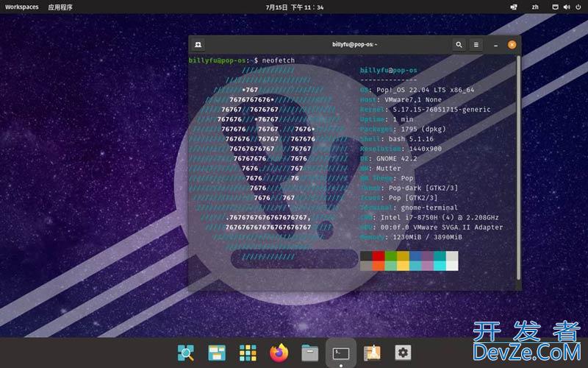Open Settings gear in the dock

tap(403, 353)
